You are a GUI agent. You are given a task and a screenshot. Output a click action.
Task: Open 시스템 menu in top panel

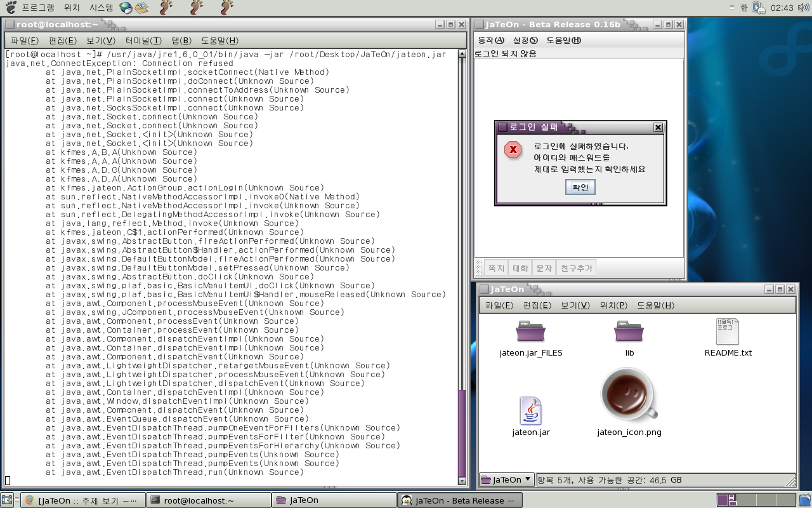click(x=101, y=8)
